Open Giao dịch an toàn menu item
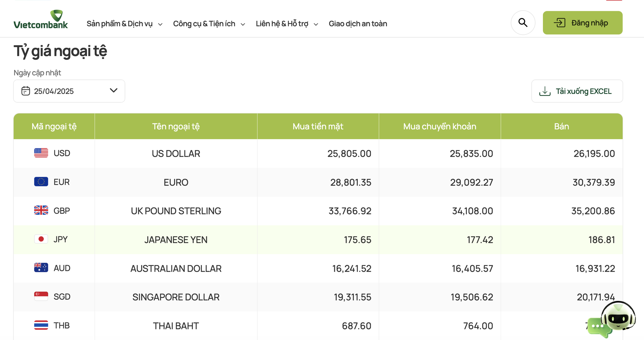 pos(358,24)
